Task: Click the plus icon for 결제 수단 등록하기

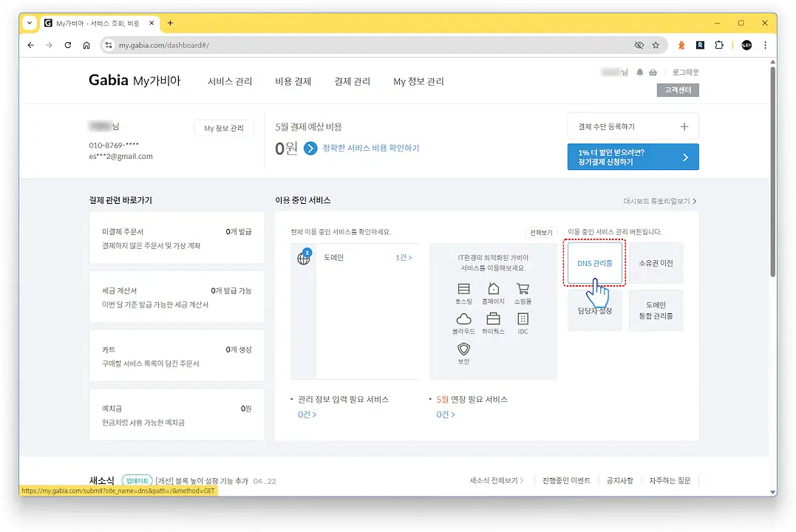Action: [684, 126]
